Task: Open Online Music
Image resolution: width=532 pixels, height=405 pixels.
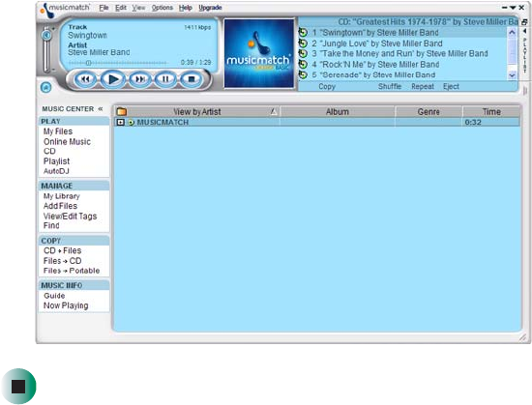Action: click(x=67, y=142)
